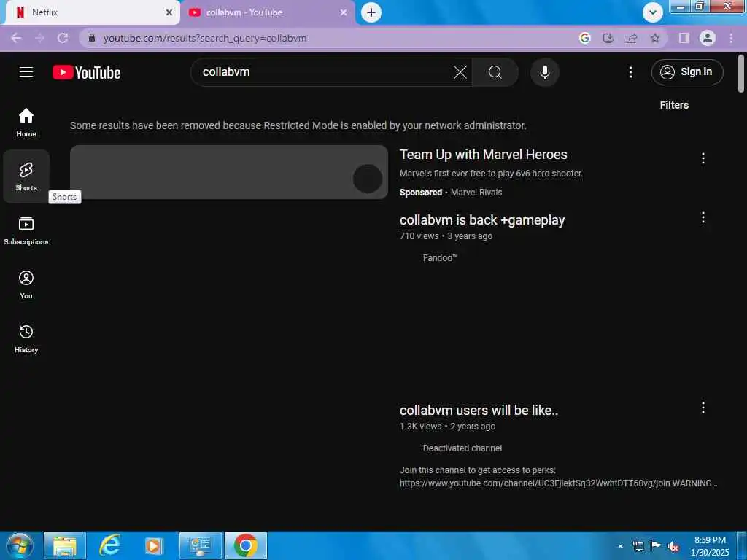Switch to the Netflix tab
Screen dimensions: 747x560
(90, 12)
